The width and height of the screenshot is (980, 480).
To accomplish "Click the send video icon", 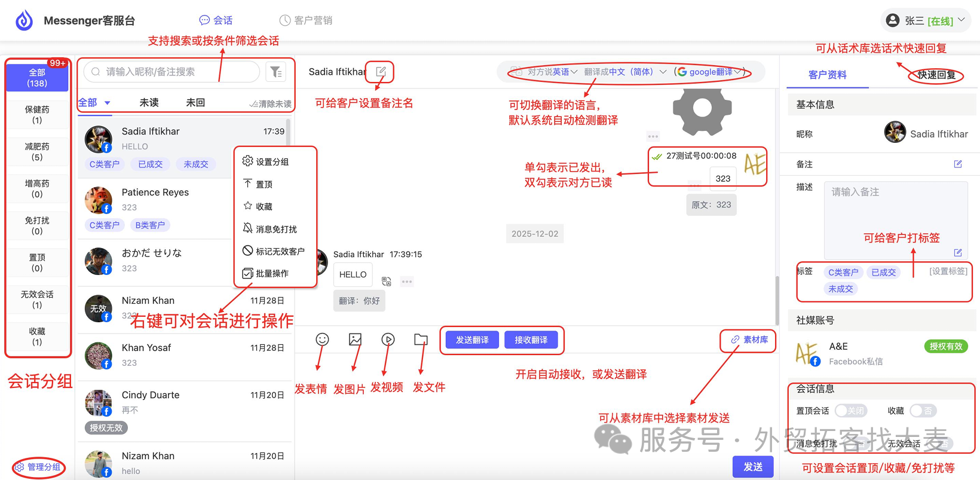I will tap(388, 340).
